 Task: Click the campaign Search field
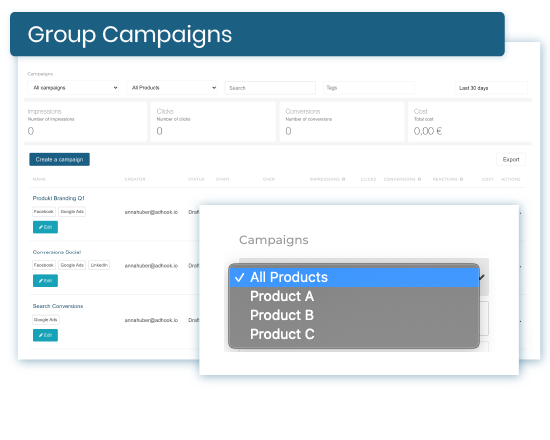pyautogui.click(x=270, y=88)
